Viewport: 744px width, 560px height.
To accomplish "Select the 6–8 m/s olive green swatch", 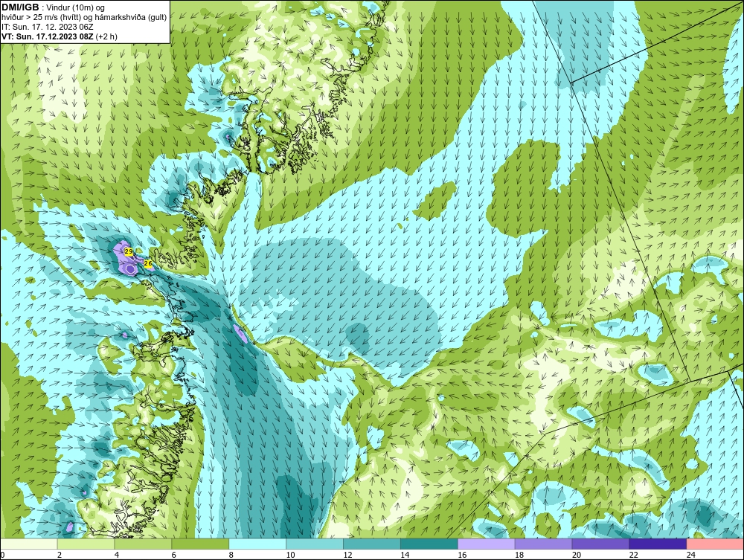I will pos(200,544).
